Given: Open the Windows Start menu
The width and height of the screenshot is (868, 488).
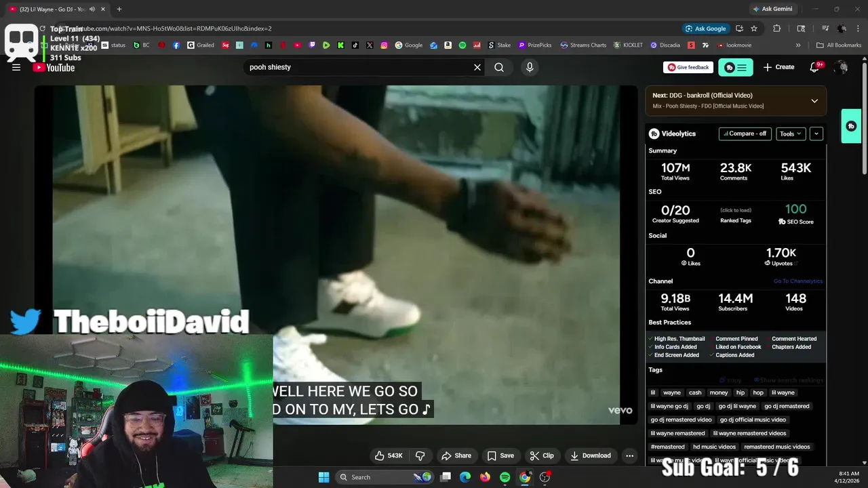Looking at the screenshot, I should pyautogui.click(x=323, y=477).
